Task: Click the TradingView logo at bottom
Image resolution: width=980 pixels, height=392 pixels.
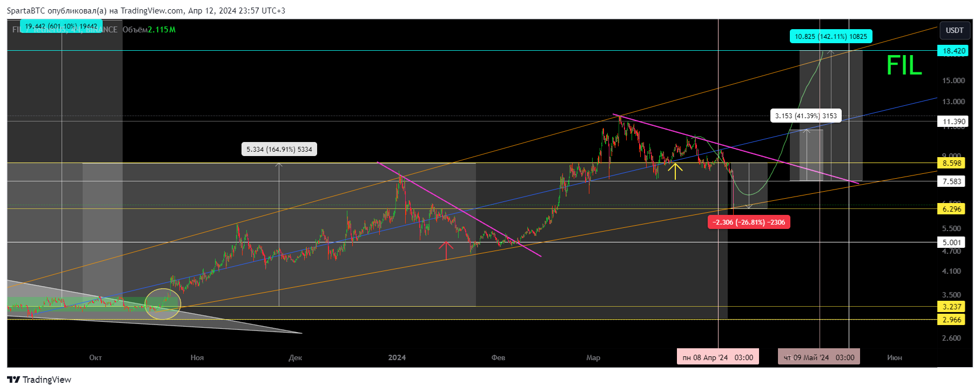Action: [39, 380]
